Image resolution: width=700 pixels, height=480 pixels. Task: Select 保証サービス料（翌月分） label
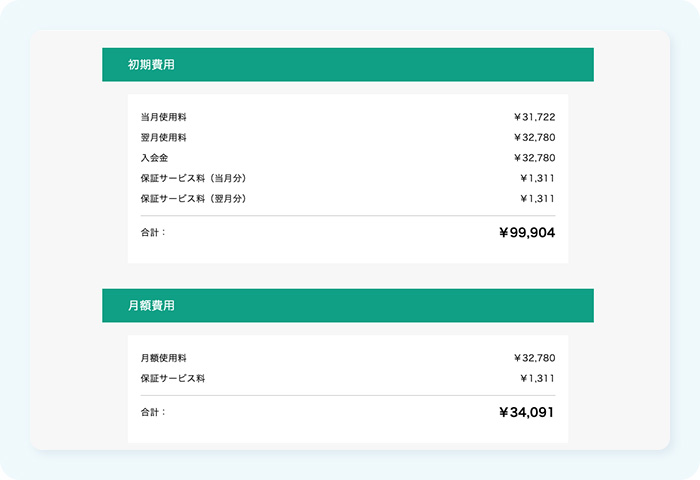(194, 198)
